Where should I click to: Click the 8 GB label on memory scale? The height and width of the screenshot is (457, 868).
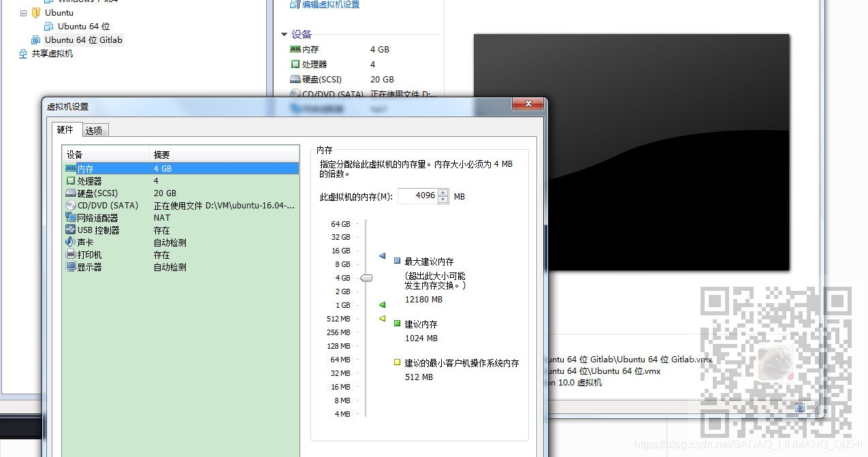[x=342, y=264]
